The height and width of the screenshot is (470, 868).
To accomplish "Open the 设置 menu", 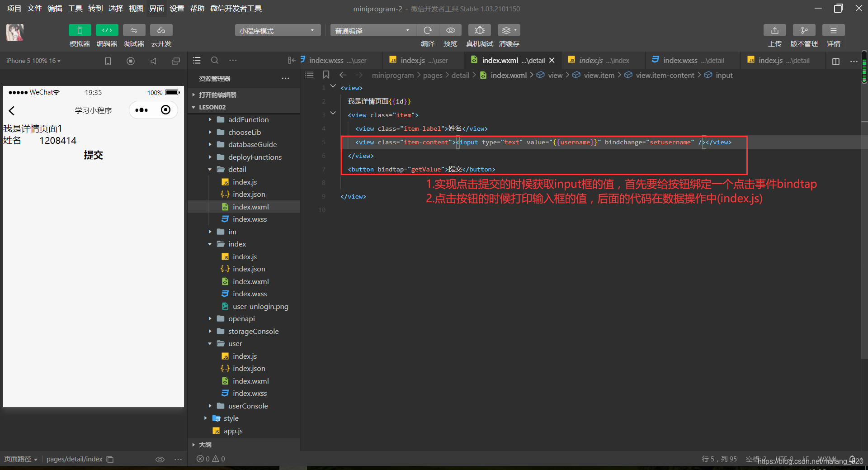I will tap(177, 8).
